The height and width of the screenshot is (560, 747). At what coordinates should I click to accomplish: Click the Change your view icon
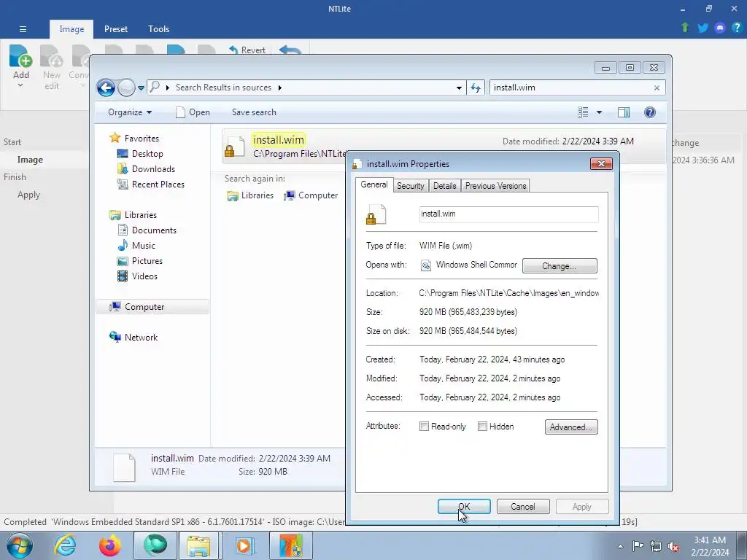tap(583, 112)
